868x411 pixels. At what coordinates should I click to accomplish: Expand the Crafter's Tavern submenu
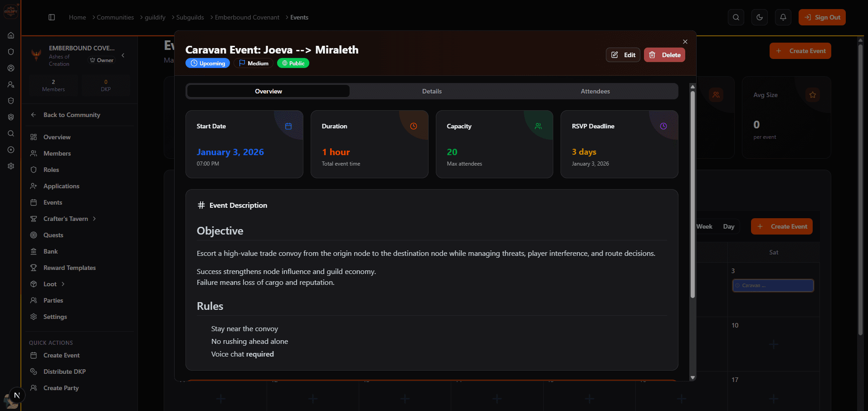coord(94,219)
